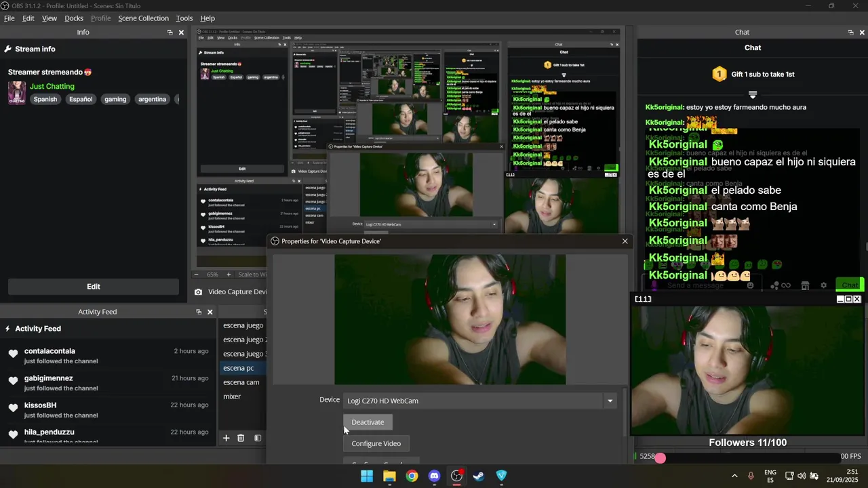
Task: Click the Device dropdown arrow
Action: [610, 401]
